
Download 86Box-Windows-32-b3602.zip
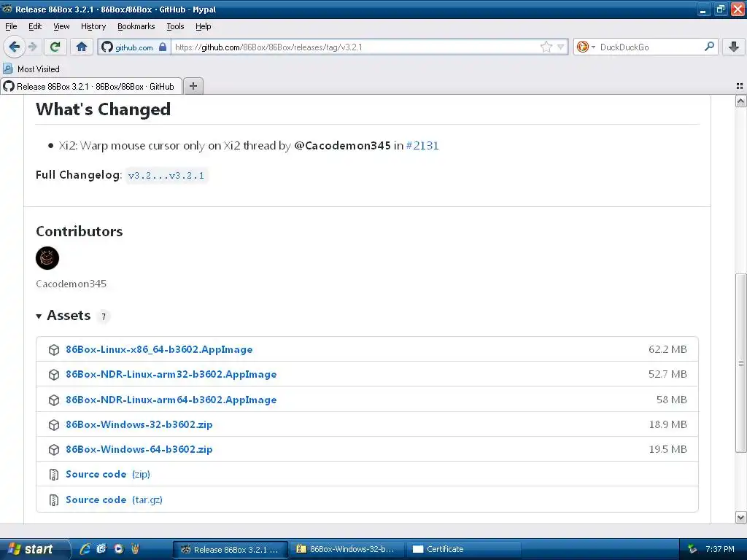pos(139,424)
